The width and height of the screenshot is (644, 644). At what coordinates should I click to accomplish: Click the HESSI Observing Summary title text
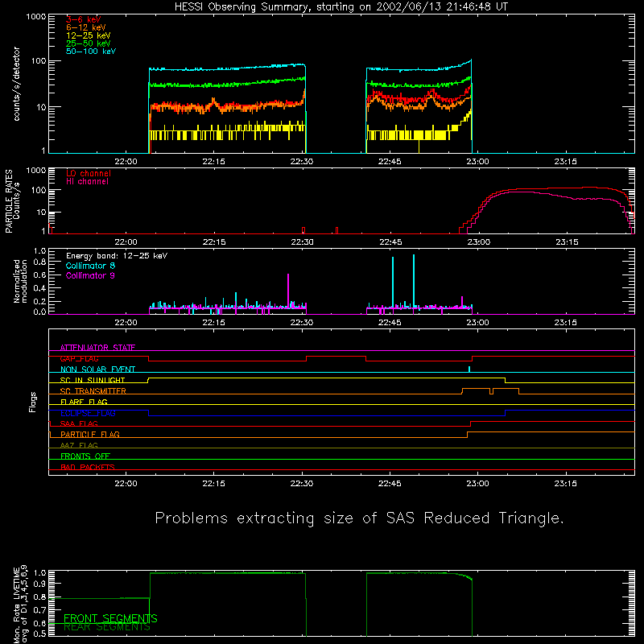click(x=341, y=7)
